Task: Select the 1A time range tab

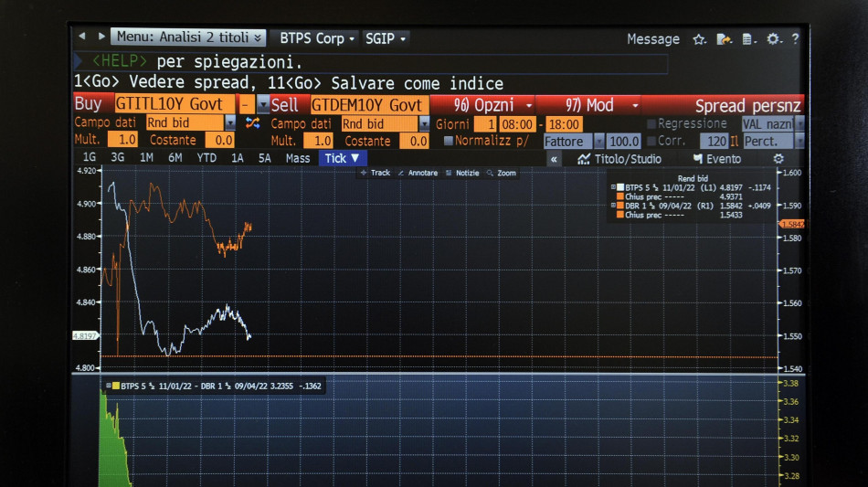Action: pyautogui.click(x=237, y=158)
